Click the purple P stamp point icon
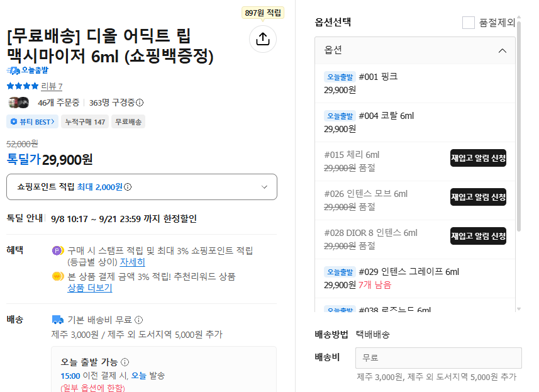The height and width of the screenshot is (392, 539). coord(58,250)
